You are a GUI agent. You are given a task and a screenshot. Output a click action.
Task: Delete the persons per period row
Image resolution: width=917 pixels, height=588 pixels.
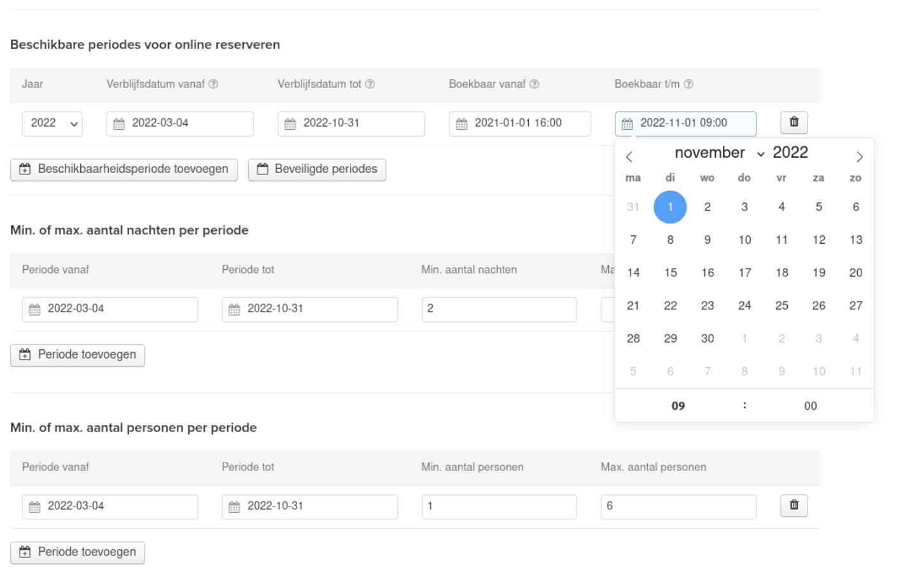[x=794, y=505]
